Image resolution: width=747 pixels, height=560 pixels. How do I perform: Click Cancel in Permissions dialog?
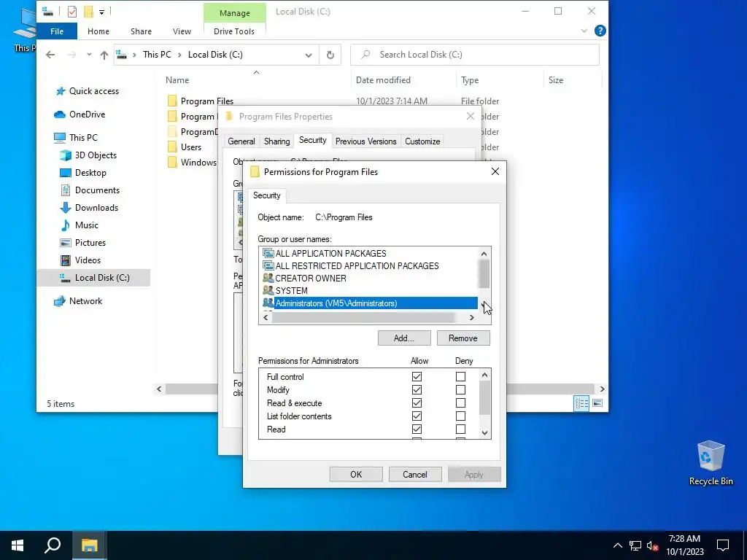click(415, 474)
